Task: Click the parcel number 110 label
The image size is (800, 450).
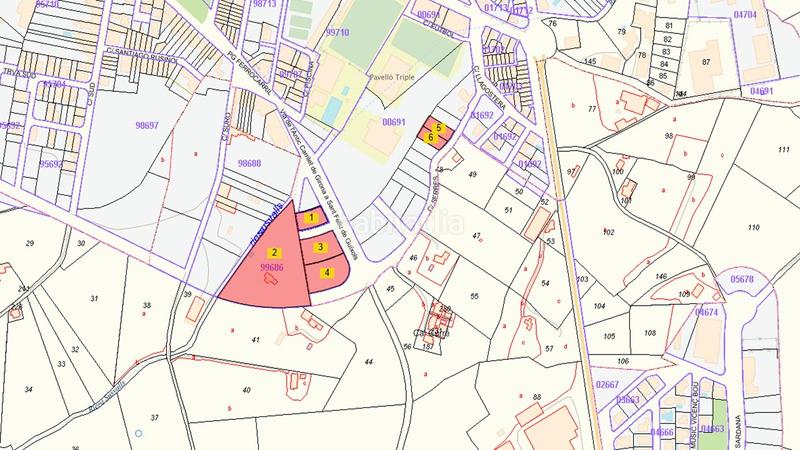Action: click(x=752, y=227)
